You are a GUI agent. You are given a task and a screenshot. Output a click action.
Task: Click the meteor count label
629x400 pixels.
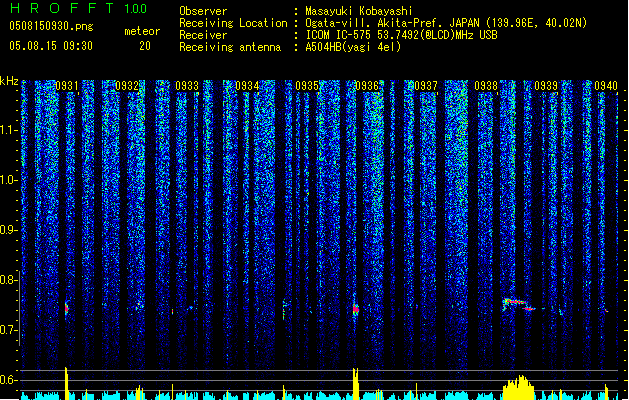(x=142, y=31)
